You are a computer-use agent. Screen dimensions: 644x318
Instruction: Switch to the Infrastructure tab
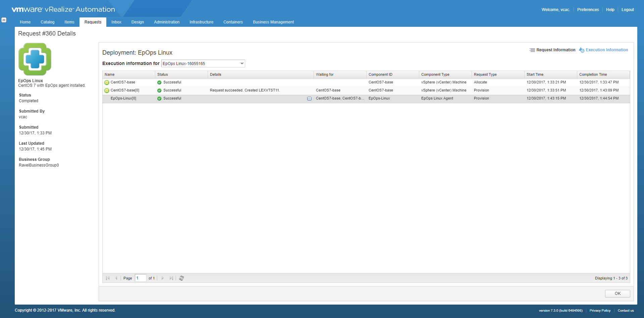tap(201, 22)
